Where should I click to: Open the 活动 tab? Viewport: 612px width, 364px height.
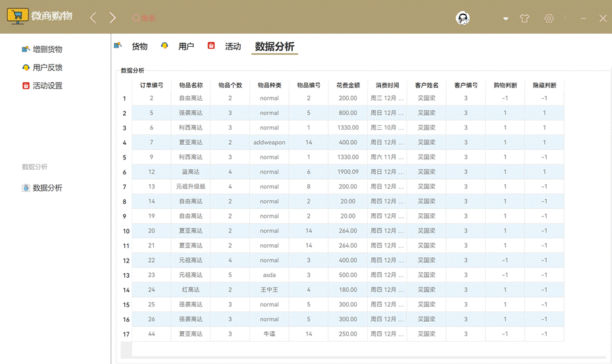pos(232,47)
